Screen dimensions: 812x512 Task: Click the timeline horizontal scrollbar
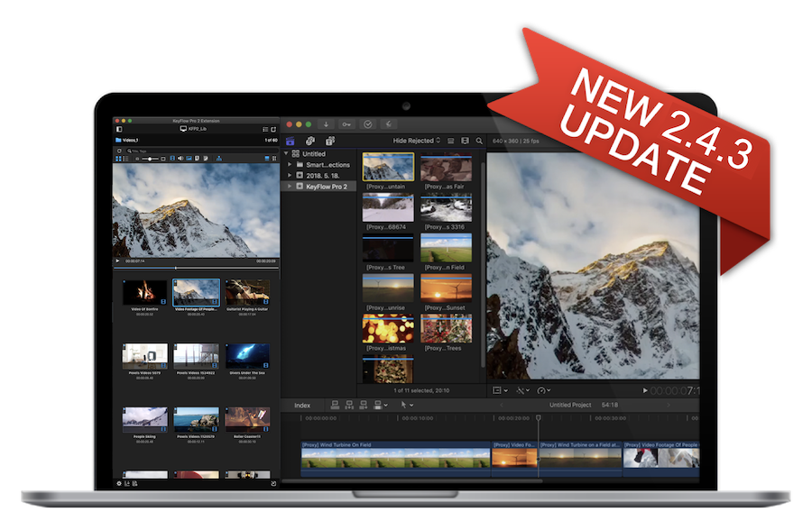tap(411, 480)
